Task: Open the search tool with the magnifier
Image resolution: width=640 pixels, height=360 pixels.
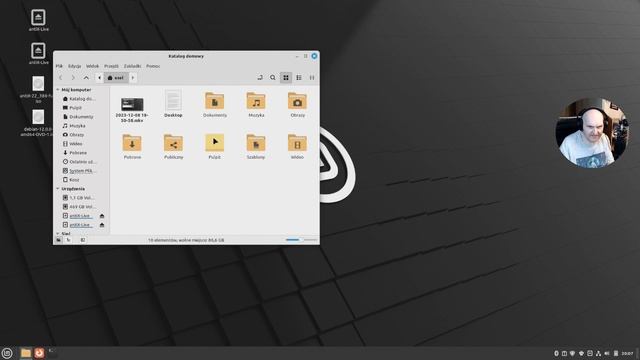Action: (273, 78)
